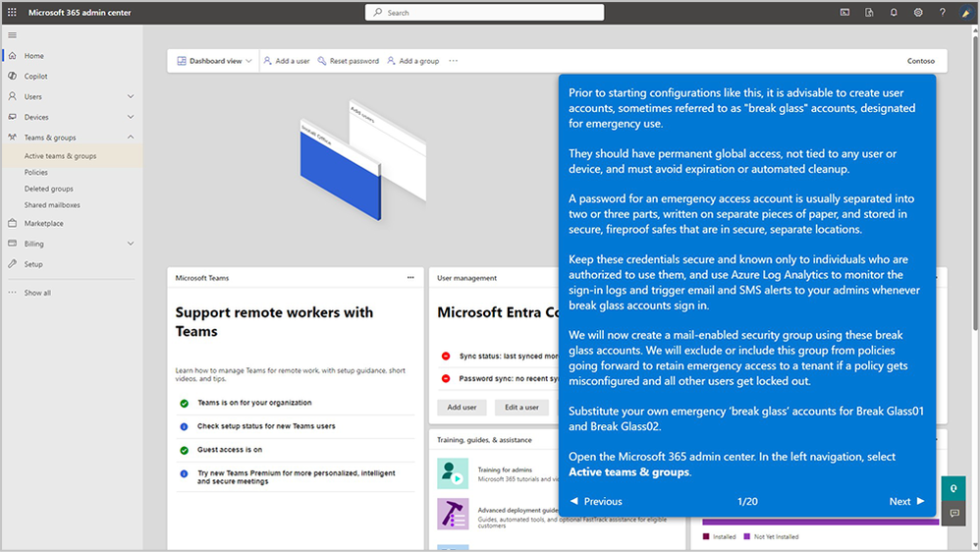
Task: Click the Sync status error icon
Action: click(446, 356)
